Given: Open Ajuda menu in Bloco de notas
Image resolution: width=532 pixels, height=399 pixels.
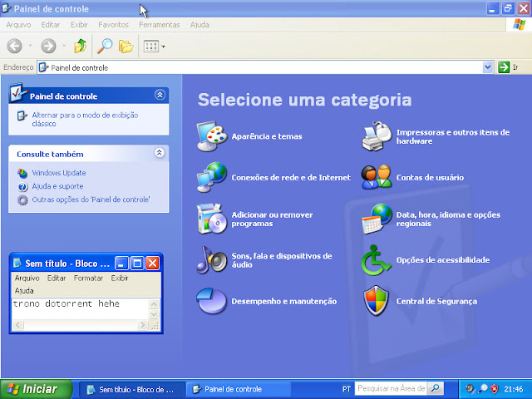Looking at the screenshot, I should (24, 291).
